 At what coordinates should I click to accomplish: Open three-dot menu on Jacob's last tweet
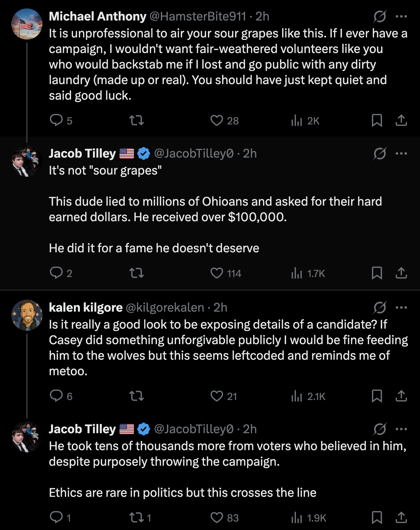click(401, 429)
